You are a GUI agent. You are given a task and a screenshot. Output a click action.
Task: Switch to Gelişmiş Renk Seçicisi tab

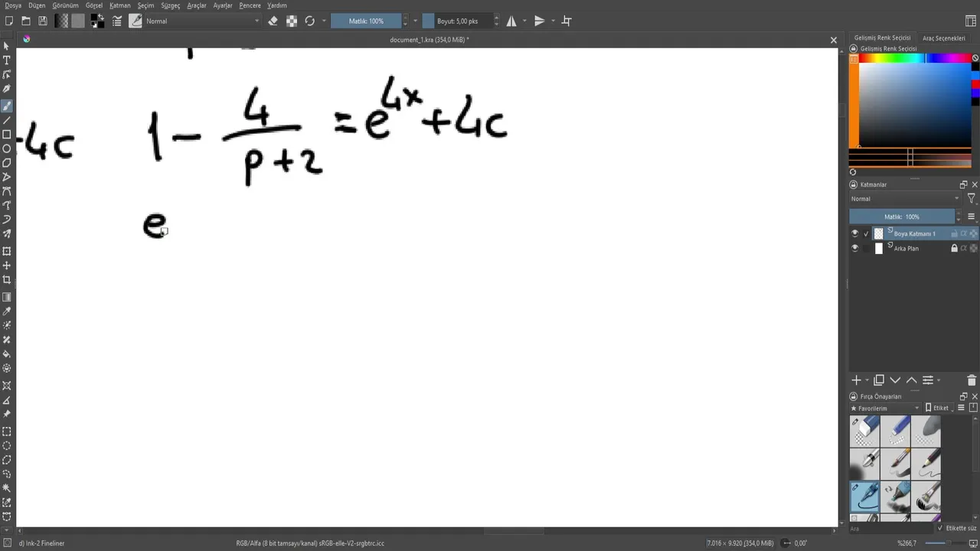point(882,37)
